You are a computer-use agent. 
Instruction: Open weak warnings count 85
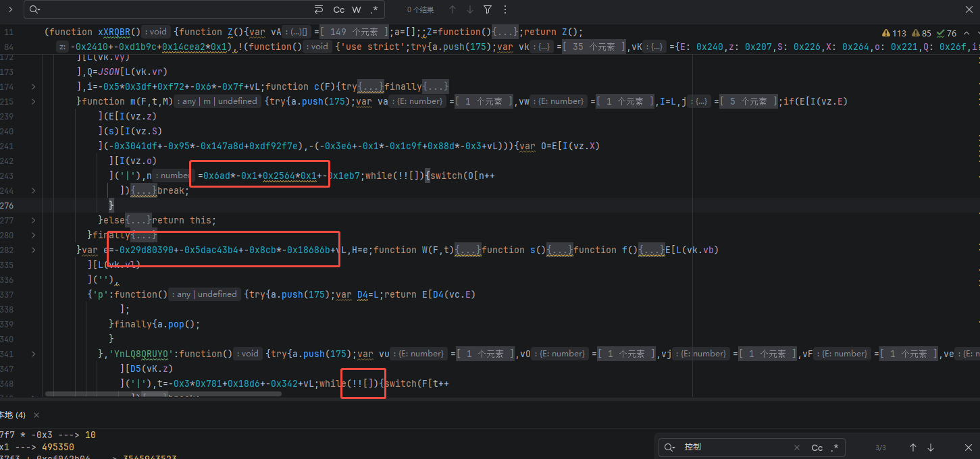[x=922, y=33]
